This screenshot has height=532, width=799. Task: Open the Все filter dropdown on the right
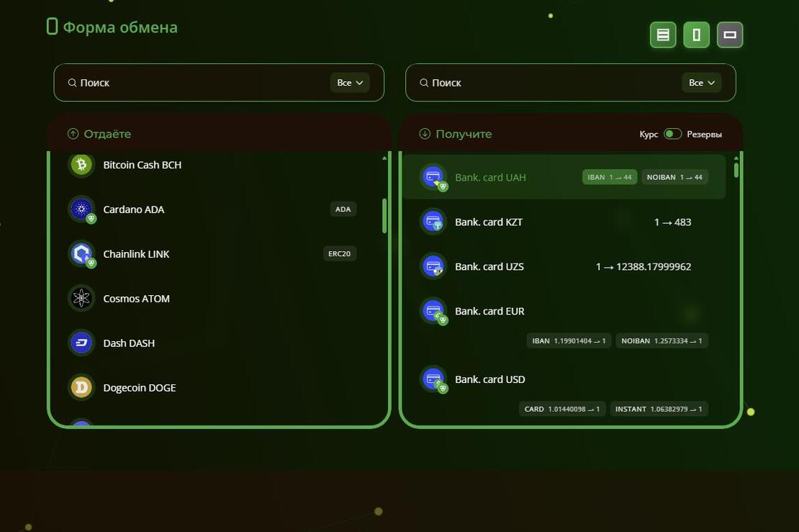pos(701,83)
